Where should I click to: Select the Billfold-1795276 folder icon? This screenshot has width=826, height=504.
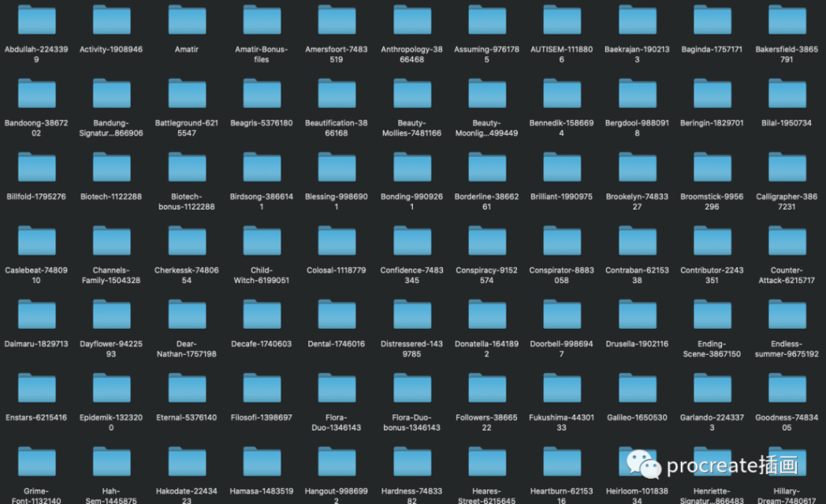pos(36,168)
